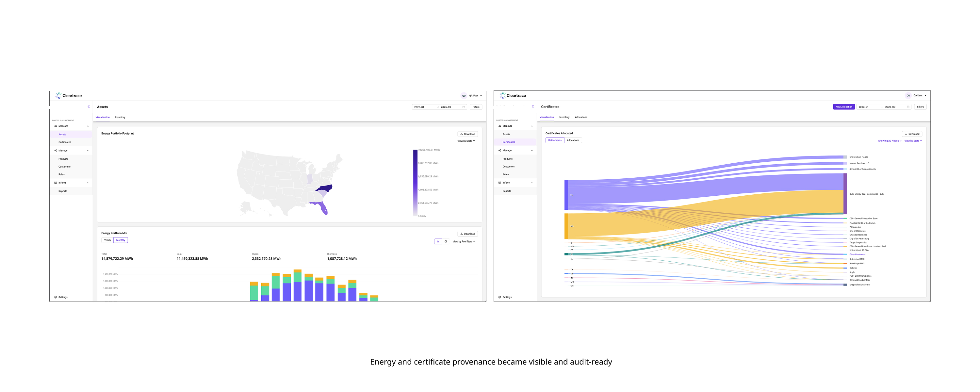
Task: Click Cleartrace logo on Certificates page
Action: 513,95
